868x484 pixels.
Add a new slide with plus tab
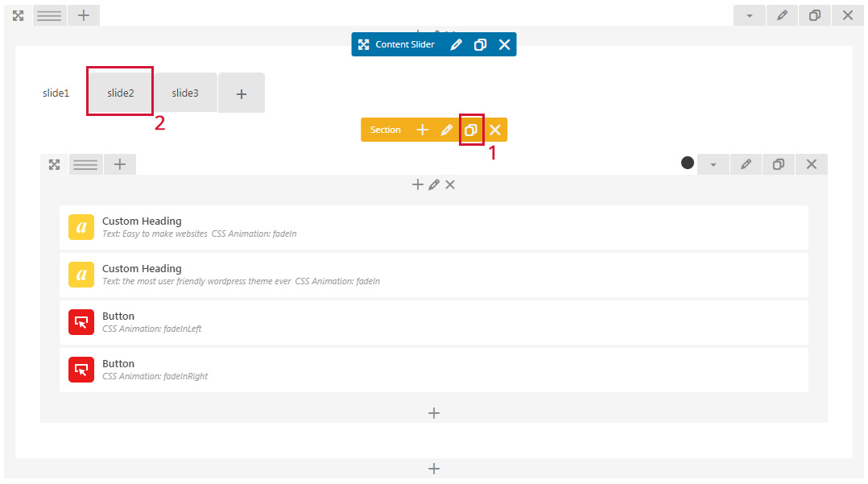pos(242,93)
